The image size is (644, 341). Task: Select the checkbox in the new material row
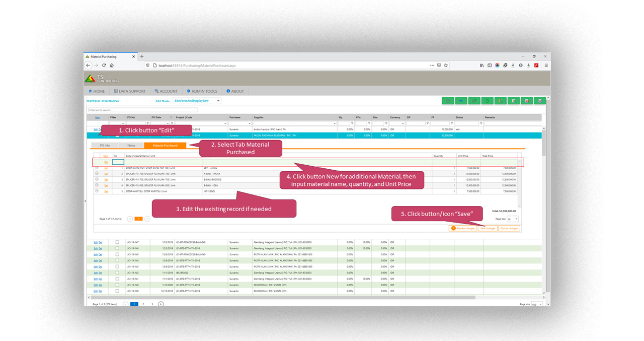118,162
